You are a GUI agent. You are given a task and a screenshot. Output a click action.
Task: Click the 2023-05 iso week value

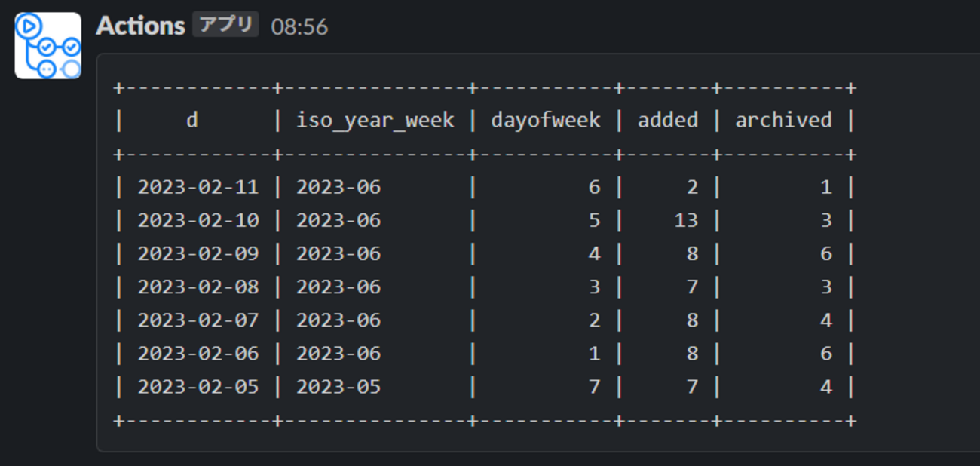[x=338, y=387]
